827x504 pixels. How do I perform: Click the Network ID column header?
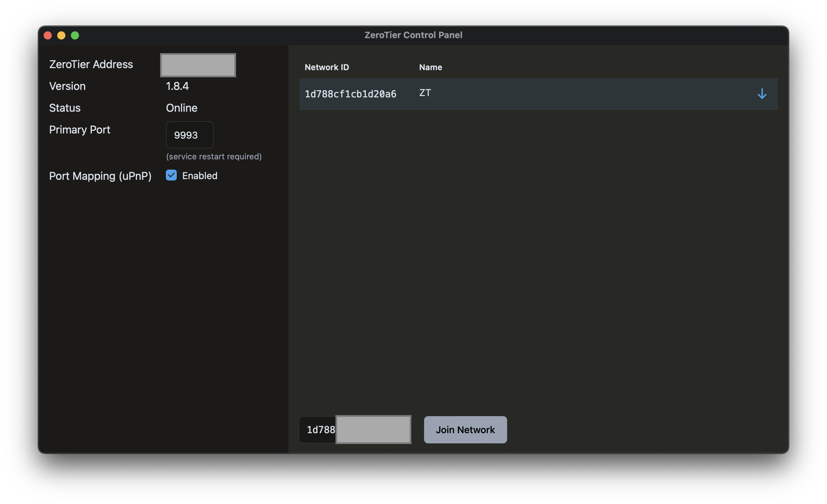327,67
